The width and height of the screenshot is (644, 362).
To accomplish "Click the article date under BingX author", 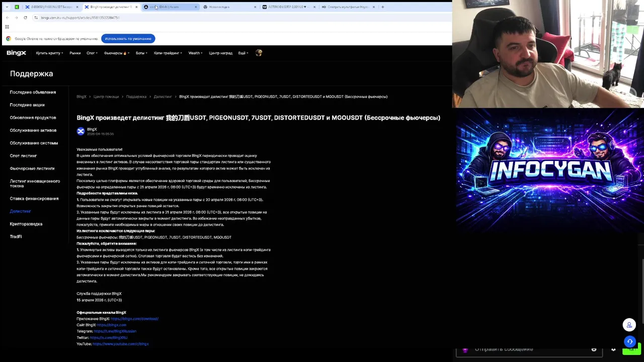I will pyautogui.click(x=100, y=134).
